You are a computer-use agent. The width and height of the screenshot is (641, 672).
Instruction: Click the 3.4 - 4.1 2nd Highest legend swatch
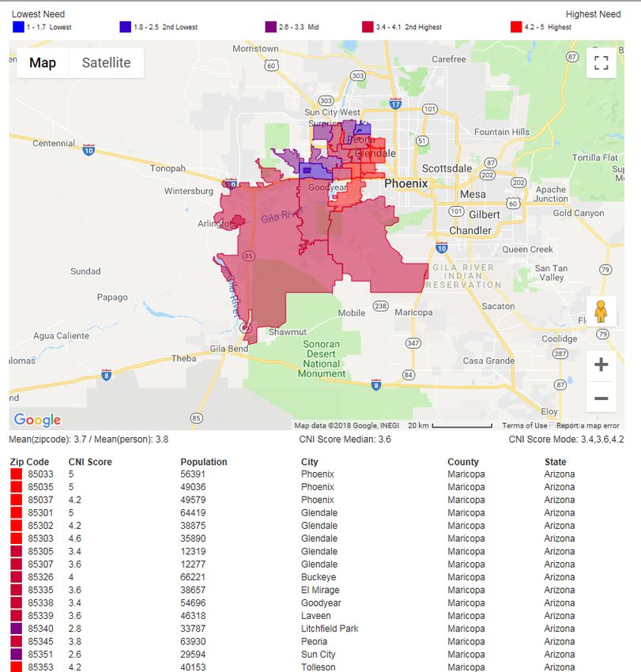coord(368,27)
